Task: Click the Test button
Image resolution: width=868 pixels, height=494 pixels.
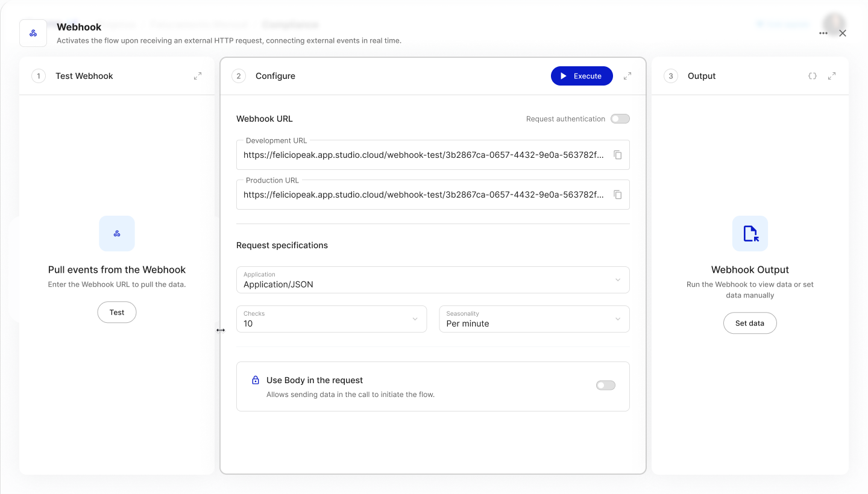Action: point(117,312)
